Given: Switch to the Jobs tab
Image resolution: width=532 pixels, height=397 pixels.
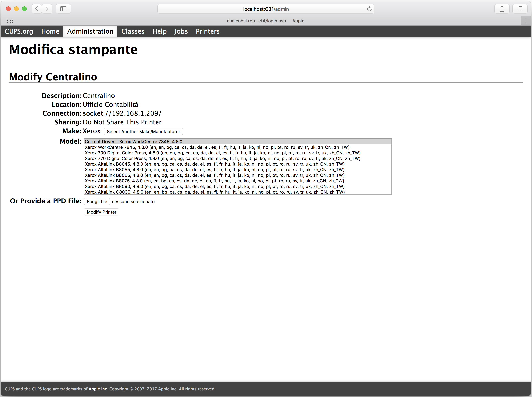Looking at the screenshot, I should click(181, 31).
